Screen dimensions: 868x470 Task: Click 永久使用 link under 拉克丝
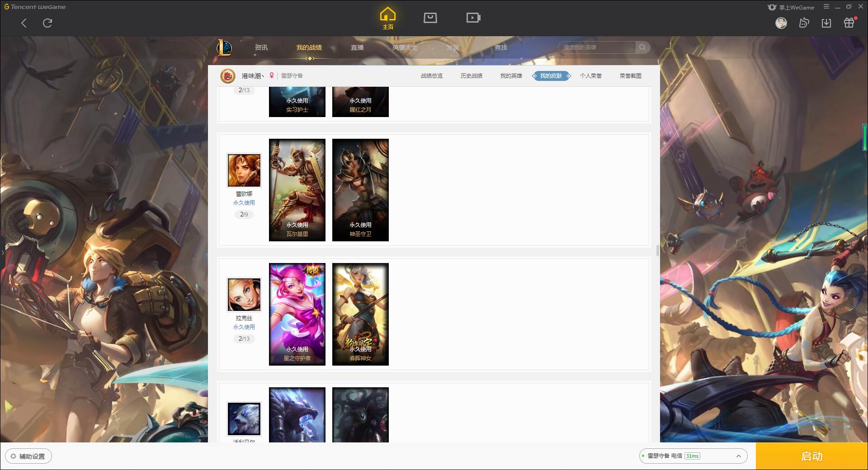244,327
